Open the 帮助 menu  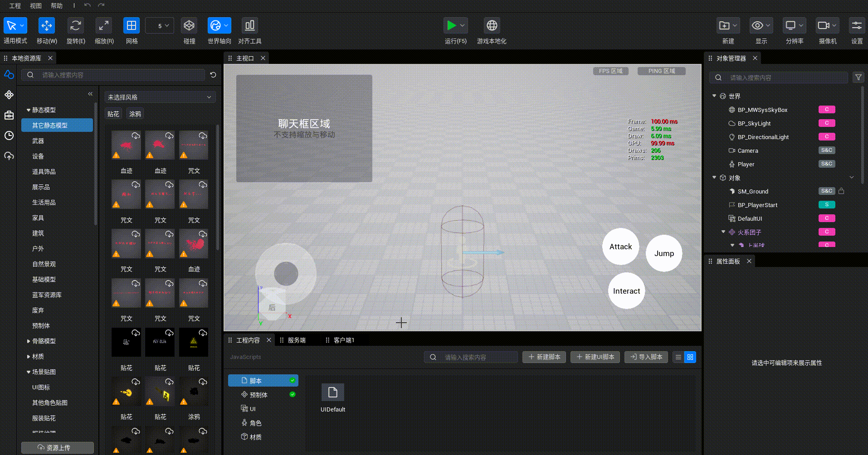57,5
